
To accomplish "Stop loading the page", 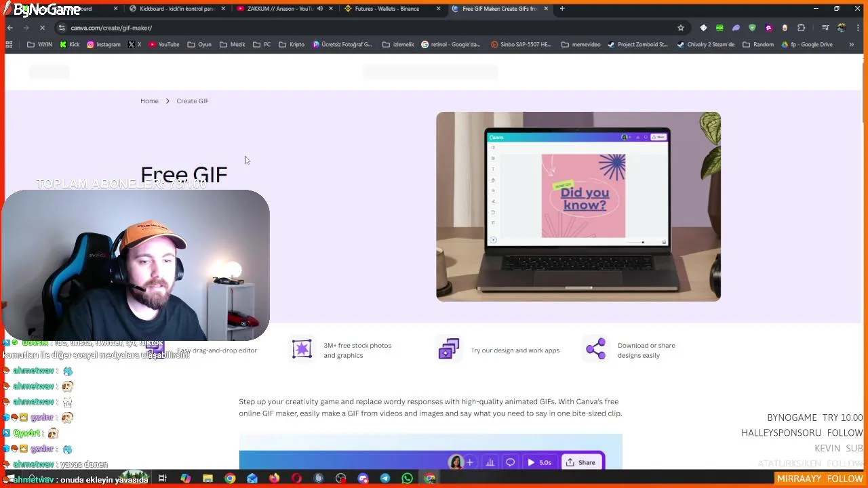I will point(42,28).
